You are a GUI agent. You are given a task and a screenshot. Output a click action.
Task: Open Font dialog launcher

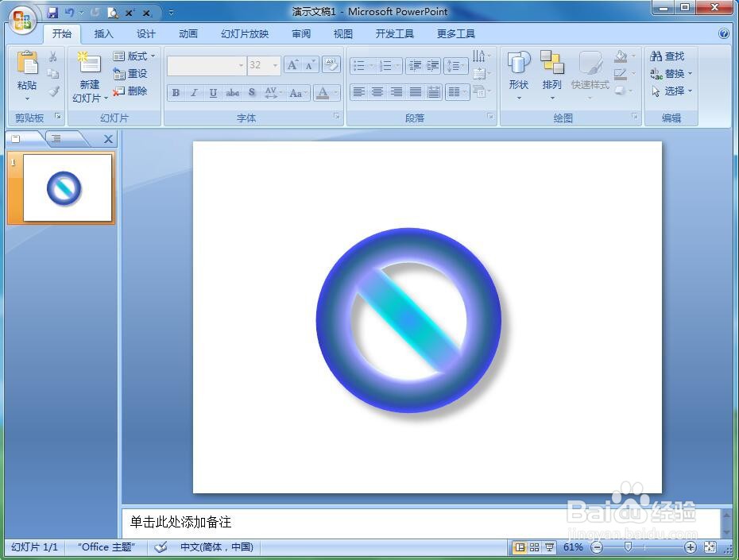pos(337,116)
